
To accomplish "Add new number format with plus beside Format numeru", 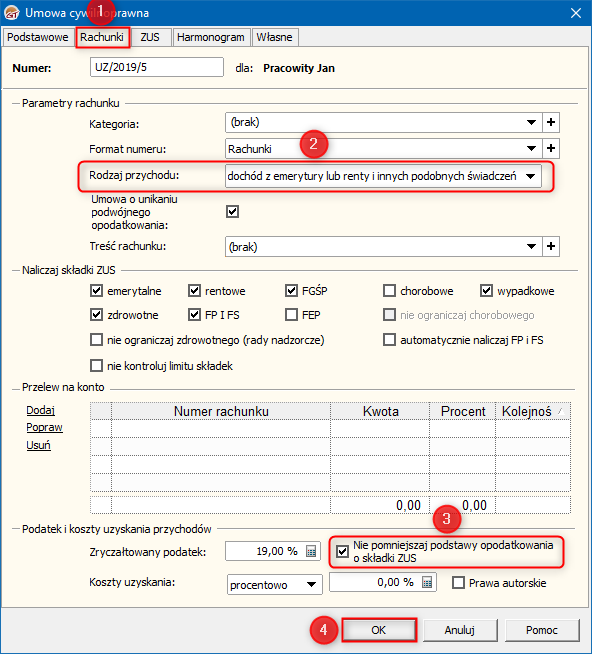I will tap(551, 148).
